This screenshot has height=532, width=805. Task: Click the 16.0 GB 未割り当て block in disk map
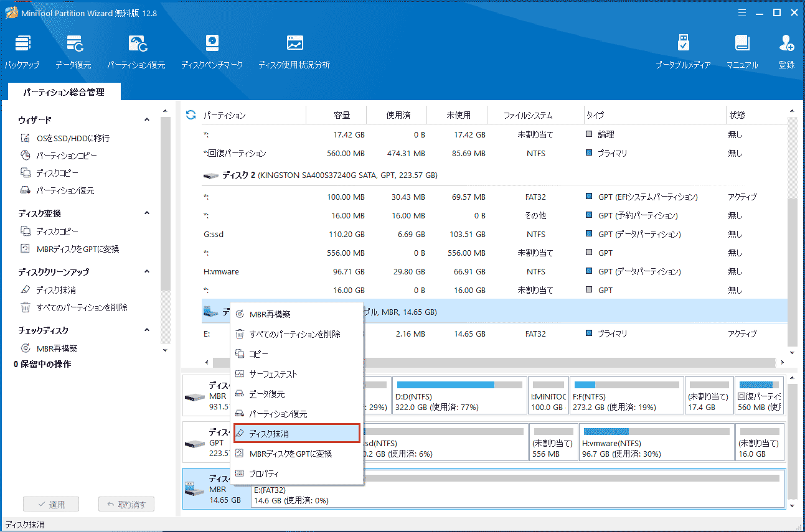point(760,443)
